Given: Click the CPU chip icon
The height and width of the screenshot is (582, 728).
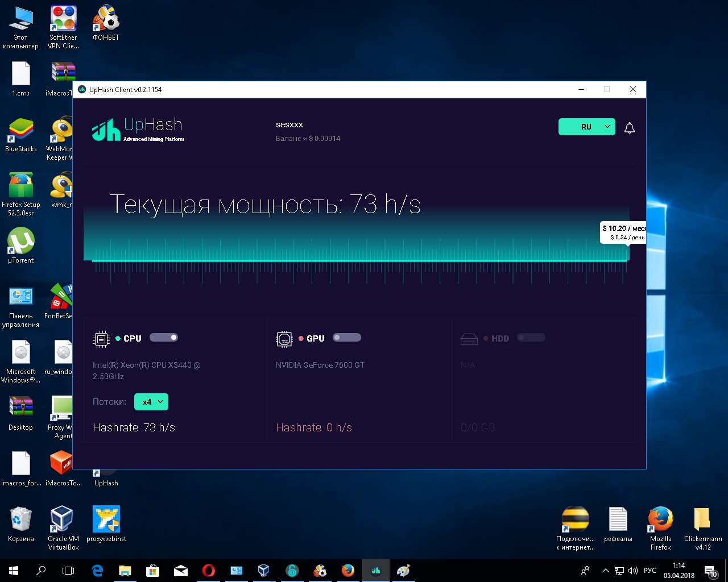Looking at the screenshot, I should tap(101, 339).
